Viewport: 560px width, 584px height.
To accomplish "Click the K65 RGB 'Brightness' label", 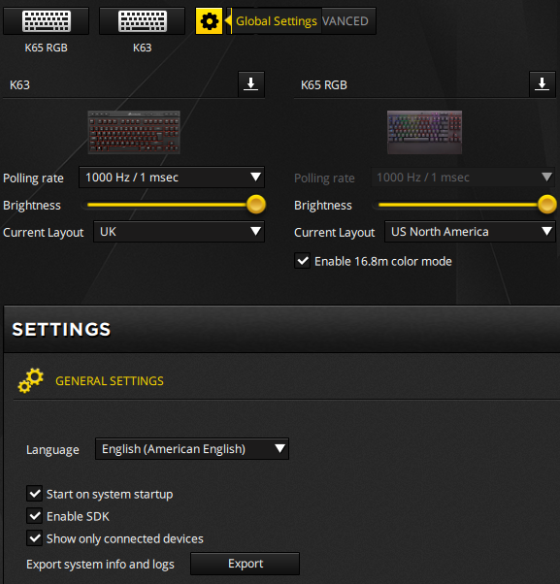I will [x=323, y=205].
